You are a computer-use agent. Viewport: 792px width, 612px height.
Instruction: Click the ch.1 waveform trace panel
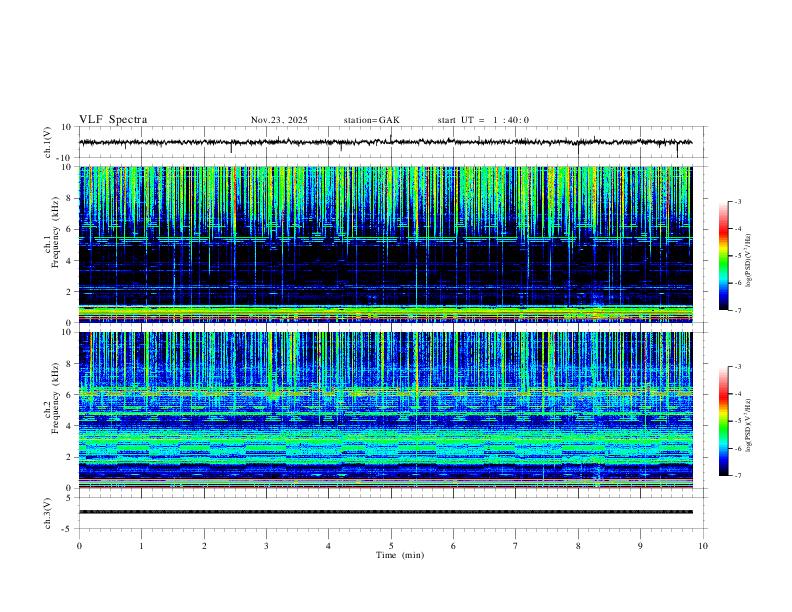(x=392, y=142)
